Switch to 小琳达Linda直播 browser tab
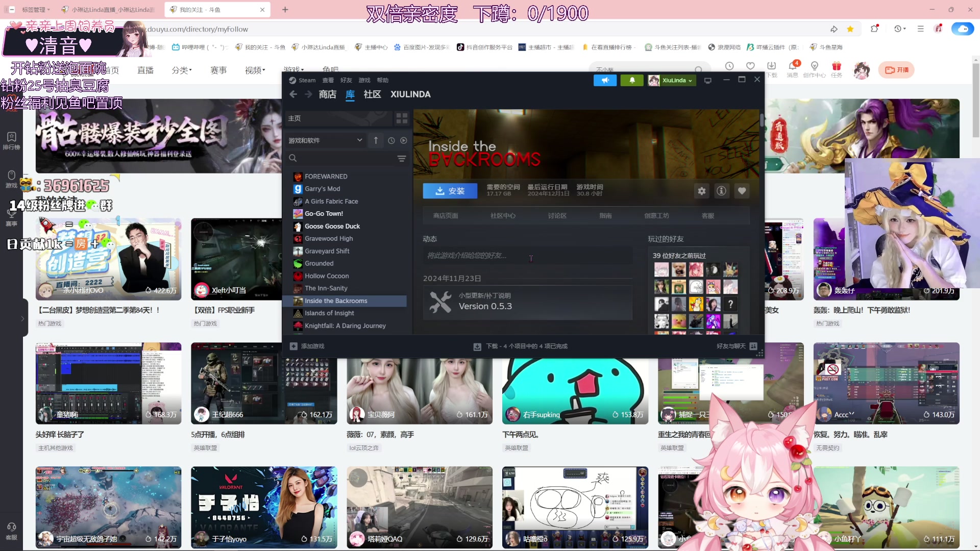This screenshot has height=551, width=980. [109, 10]
